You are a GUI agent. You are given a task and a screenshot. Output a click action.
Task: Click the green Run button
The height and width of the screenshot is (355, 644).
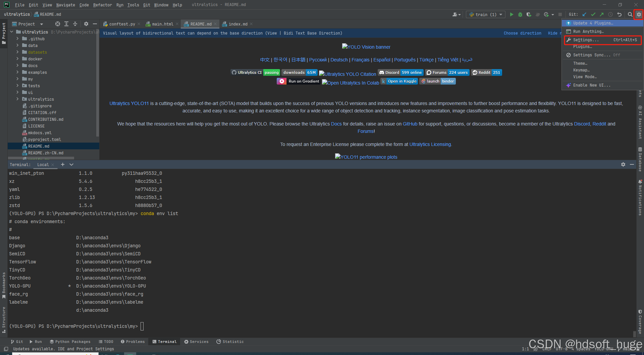[x=512, y=14]
